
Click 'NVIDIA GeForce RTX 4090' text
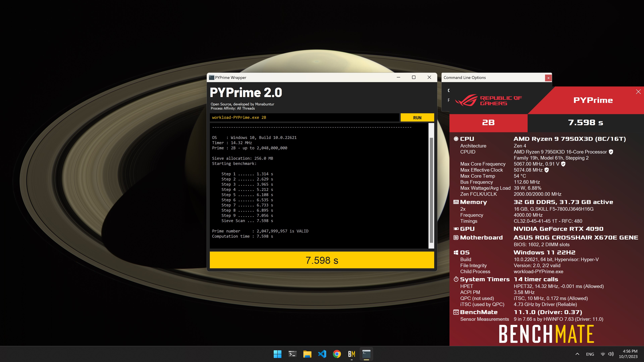click(x=558, y=229)
